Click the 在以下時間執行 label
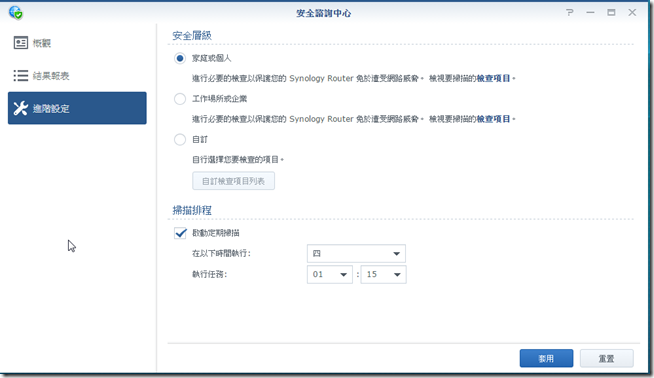The width and height of the screenshot is (654, 378). [x=221, y=253]
